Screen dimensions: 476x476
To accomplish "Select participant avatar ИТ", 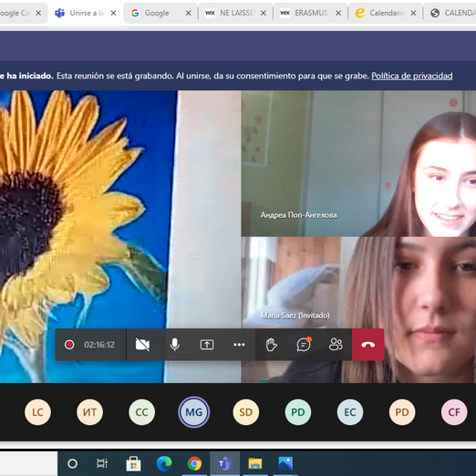I will point(89,412).
